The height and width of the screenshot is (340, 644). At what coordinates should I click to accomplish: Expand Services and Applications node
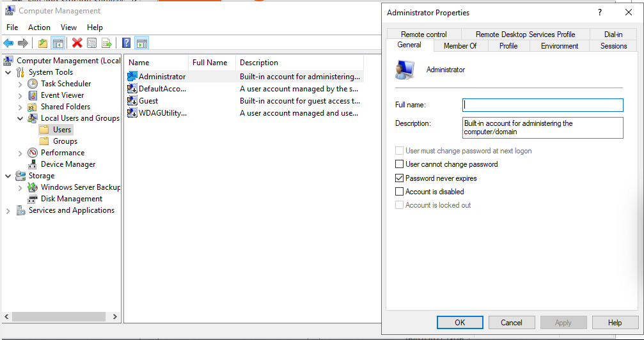coord(8,210)
